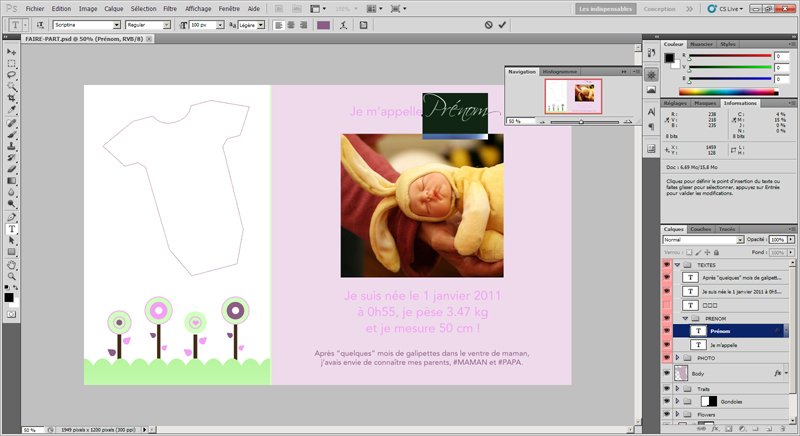Image resolution: width=800 pixels, height=436 pixels.
Task: Cancel current text edits
Action: point(487,24)
